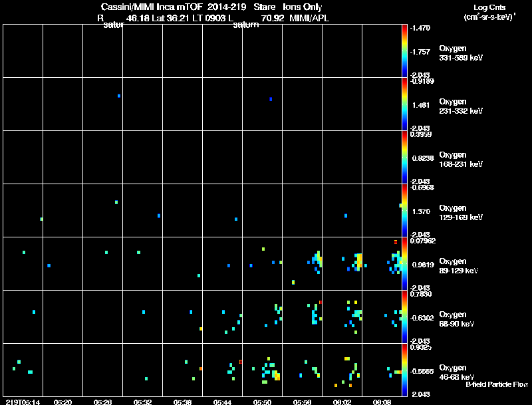Click the '(cm²-sr-s-keV)' units label
The width and height of the screenshot is (532, 405).
(x=489, y=17)
